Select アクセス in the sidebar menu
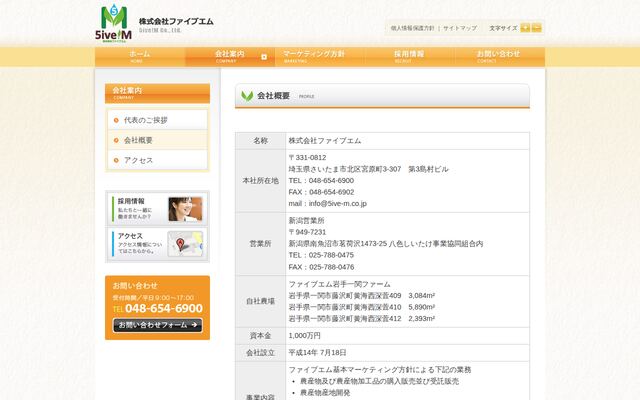 coord(158,160)
